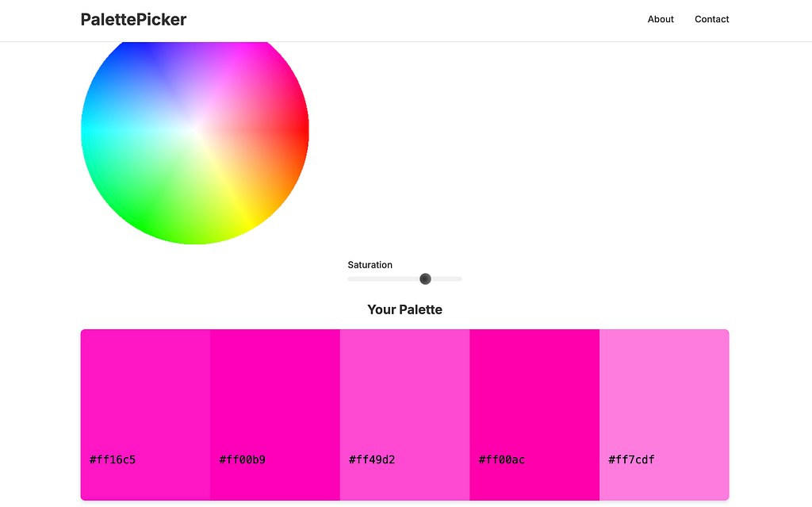
Task: Open the About page link
Action: (x=661, y=19)
